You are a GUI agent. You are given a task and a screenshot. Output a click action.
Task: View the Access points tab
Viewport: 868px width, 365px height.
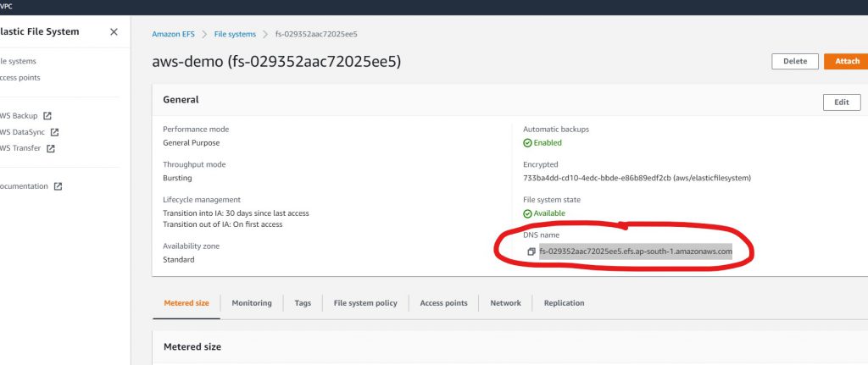443,303
